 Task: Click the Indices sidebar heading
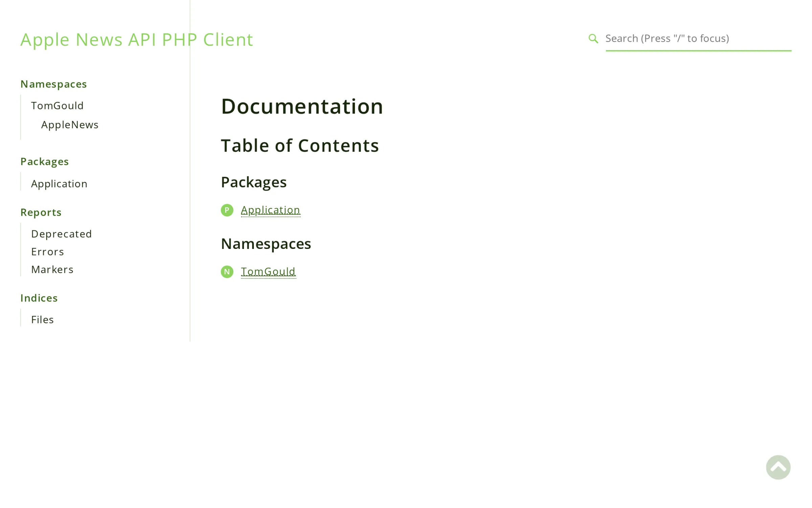pyautogui.click(x=39, y=298)
